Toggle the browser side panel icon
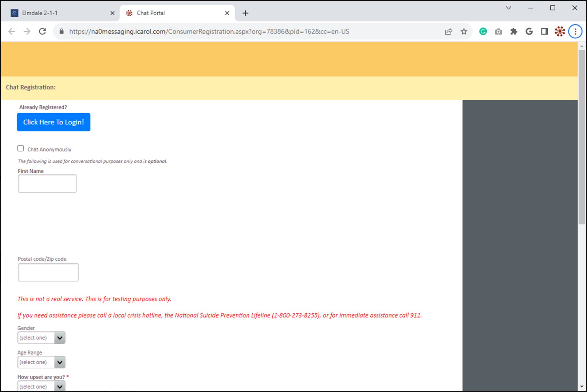The image size is (587, 392). click(x=544, y=31)
